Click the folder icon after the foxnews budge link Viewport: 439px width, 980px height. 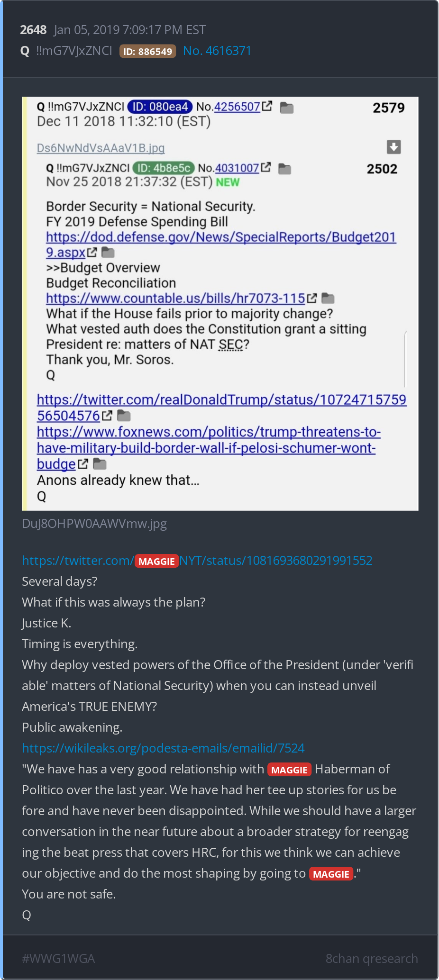click(100, 464)
